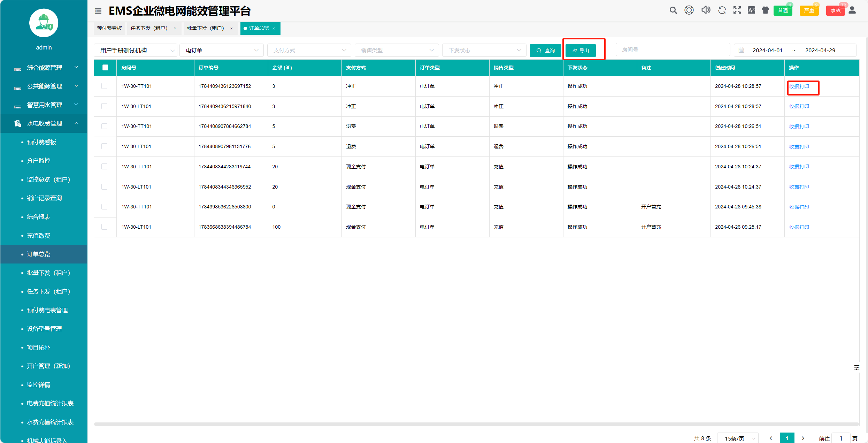Click the refresh arrows icon in header
This screenshot has width=868, height=443.
point(722,10)
